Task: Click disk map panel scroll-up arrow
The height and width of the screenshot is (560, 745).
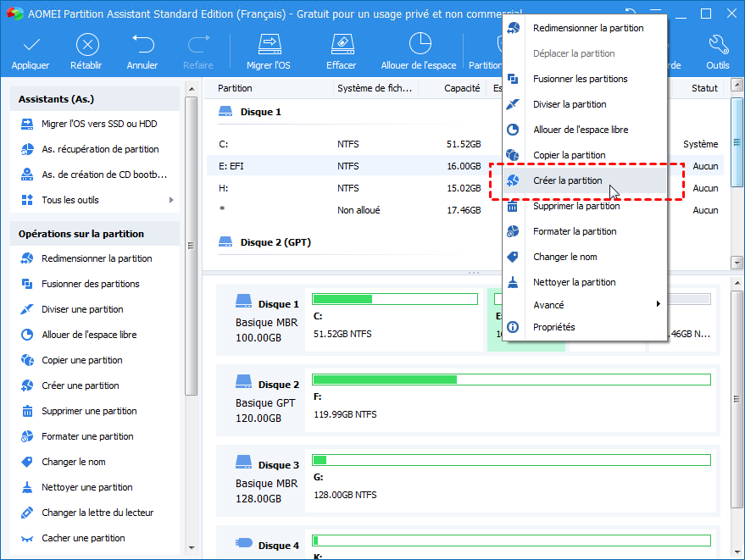Action: [x=737, y=283]
